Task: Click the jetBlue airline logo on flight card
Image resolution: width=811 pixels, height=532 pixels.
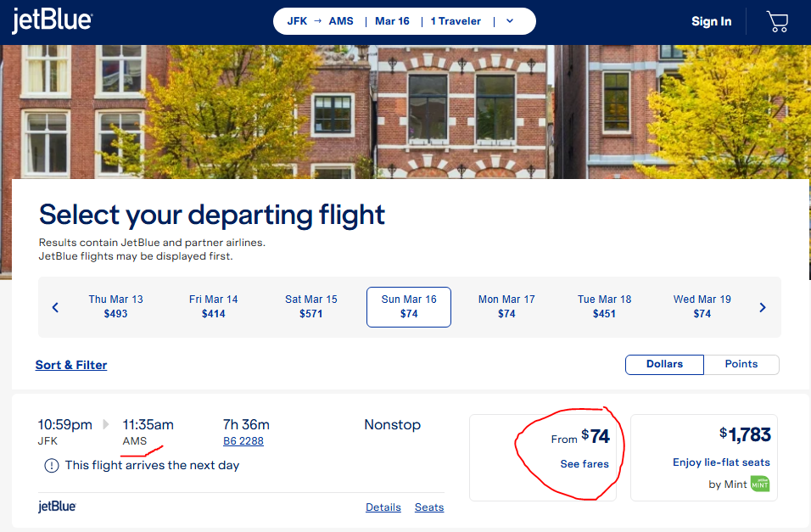Action: tap(57, 507)
